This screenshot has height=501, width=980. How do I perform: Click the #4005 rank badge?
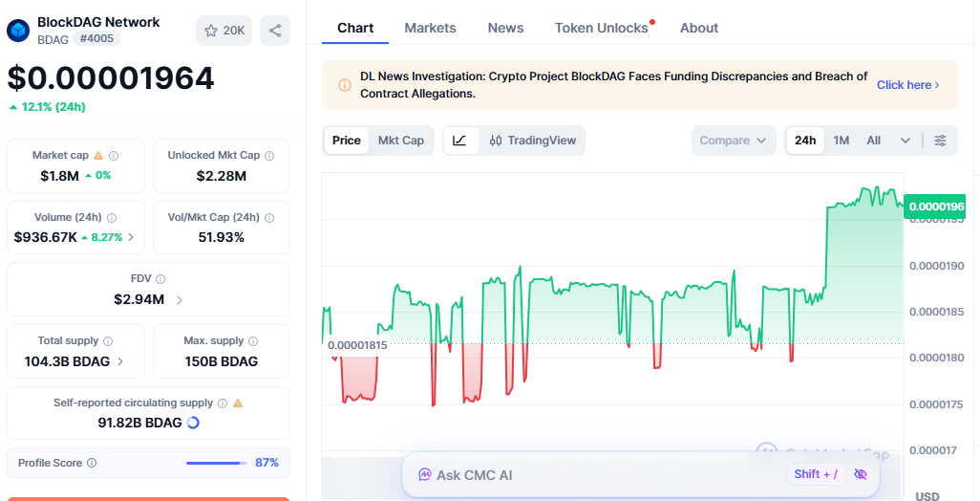click(96, 39)
